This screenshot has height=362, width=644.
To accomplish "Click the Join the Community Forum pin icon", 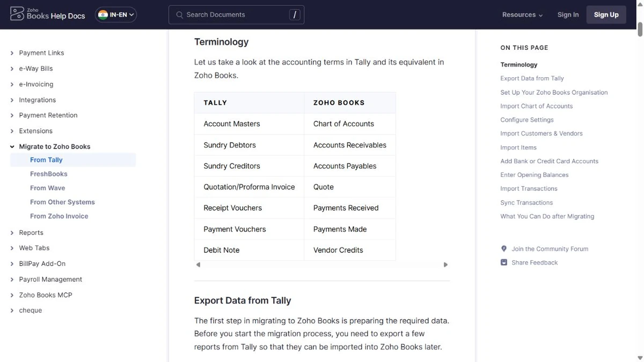I will pos(504,249).
